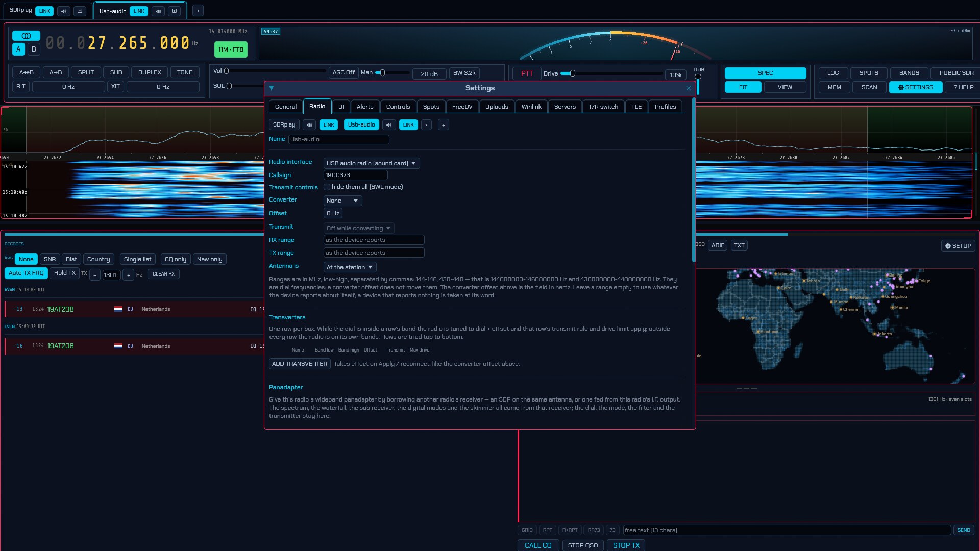Click the pop-out icon on the Usb-audio top tab

[174, 11]
